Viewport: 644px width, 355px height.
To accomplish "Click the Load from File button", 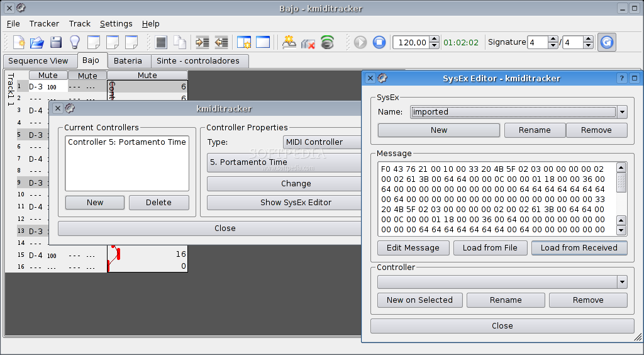I will [490, 248].
